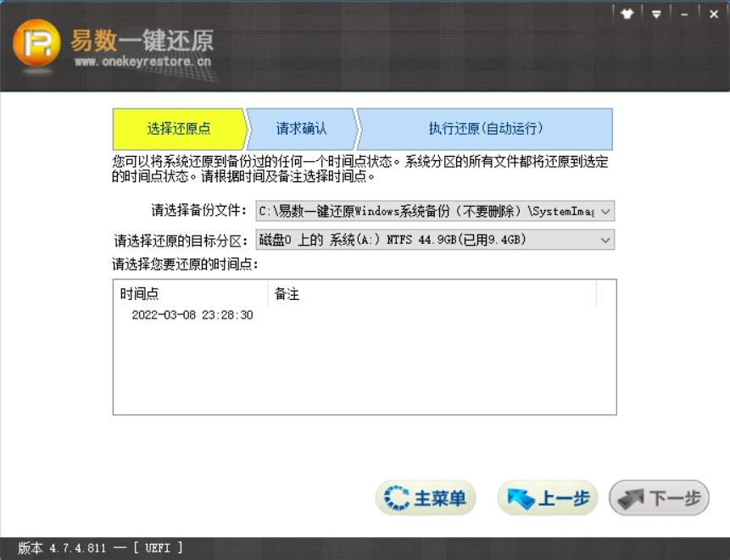730x560 pixels.
Task: Click the 上一步 button
Action: [x=548, y=498]
